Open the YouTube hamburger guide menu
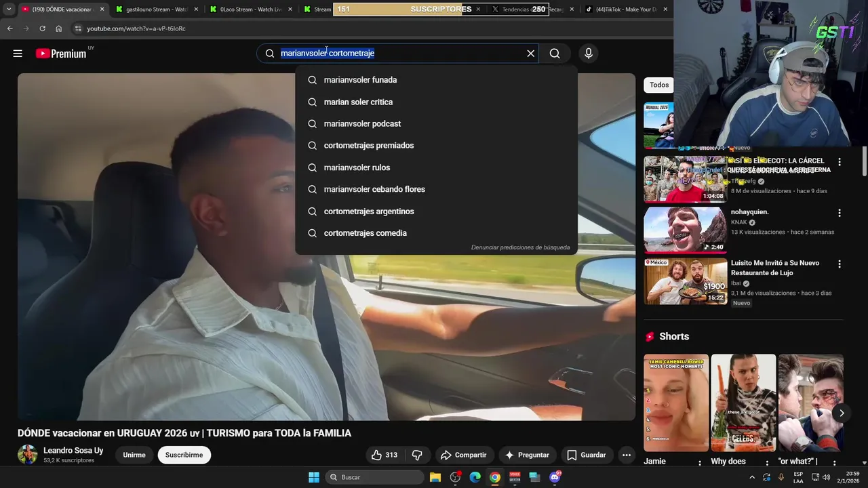This screenshot has width=868, height=488. [18, 54]
